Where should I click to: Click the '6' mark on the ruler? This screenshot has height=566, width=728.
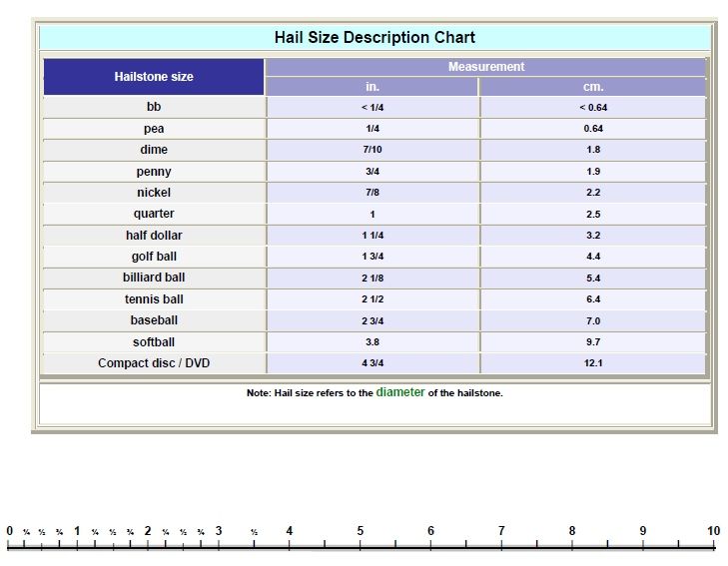(430, 531)
